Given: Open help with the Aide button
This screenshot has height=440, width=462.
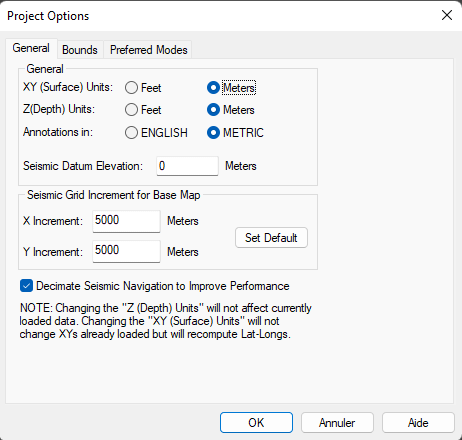Looking at the screenshot, I should [x=418, y=423].
